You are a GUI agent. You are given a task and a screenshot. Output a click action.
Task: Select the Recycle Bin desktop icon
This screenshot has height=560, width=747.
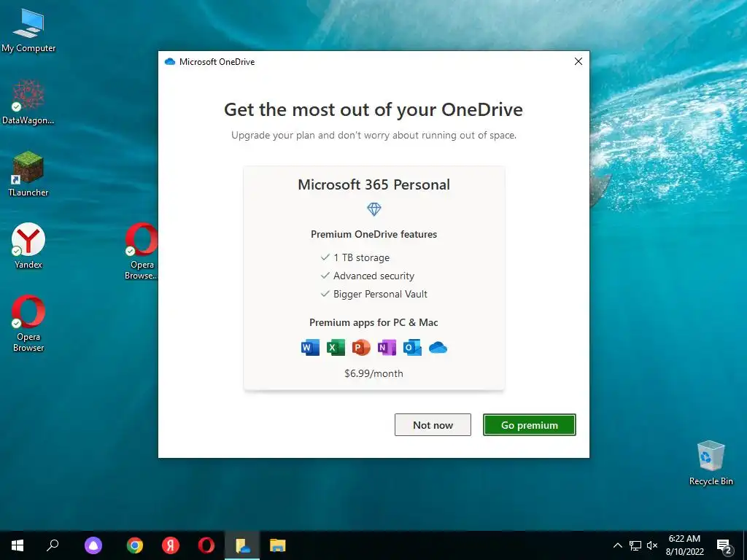click(711, 463)
